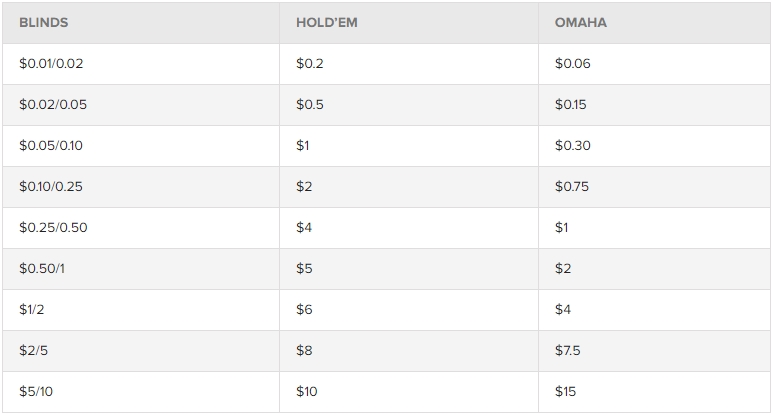The width and height of the screenshot is (772, 415).
Task: Click the $0.05/0.10 blinds row
Action: pos(51,146)
